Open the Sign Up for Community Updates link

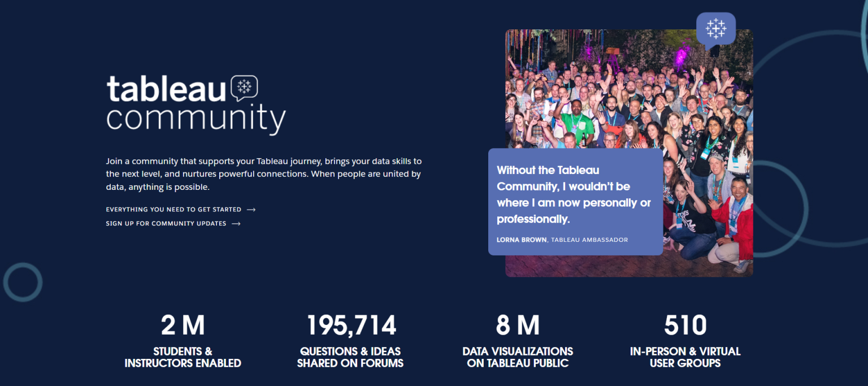[x=166, y=224]
